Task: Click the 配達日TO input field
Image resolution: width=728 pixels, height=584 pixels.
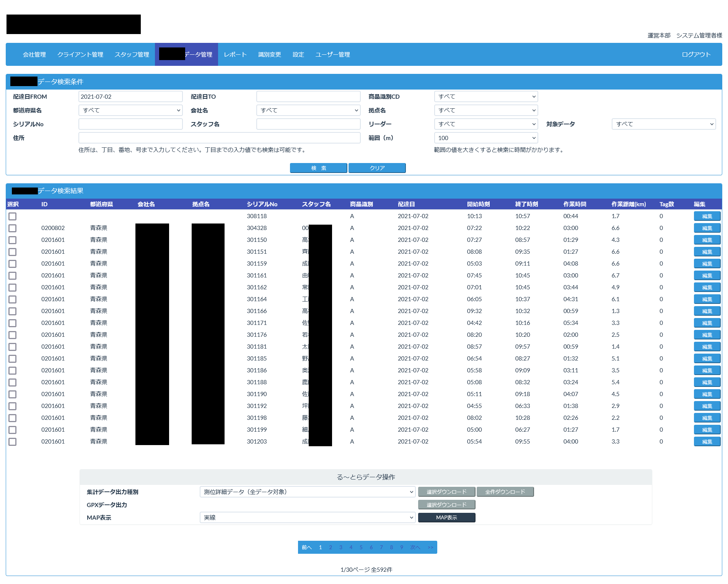Action: point(308,96)
